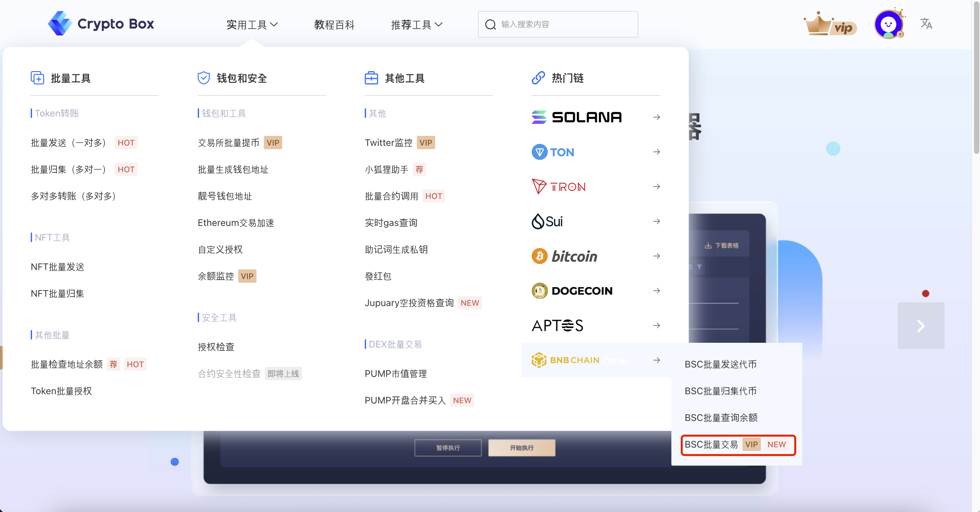
Task: Click the carousel next arrow button
Action: click(921, 325)
